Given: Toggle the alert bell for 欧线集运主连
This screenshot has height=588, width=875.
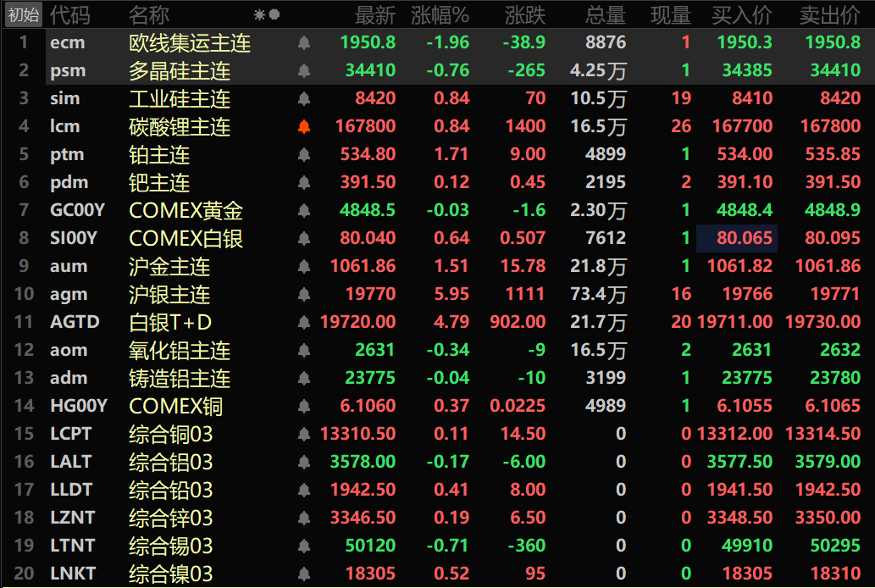Looking at the screenshot, I should tap(303, 43).
